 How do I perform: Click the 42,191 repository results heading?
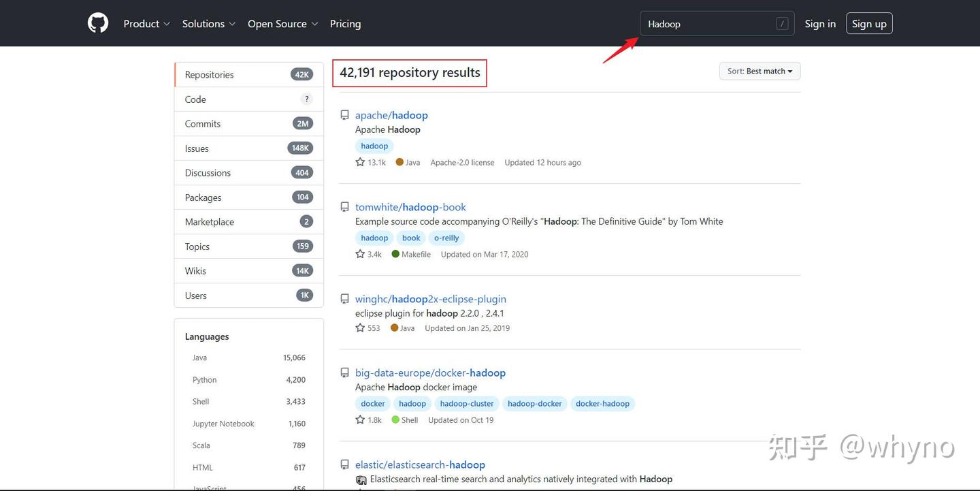pos(410,72)
